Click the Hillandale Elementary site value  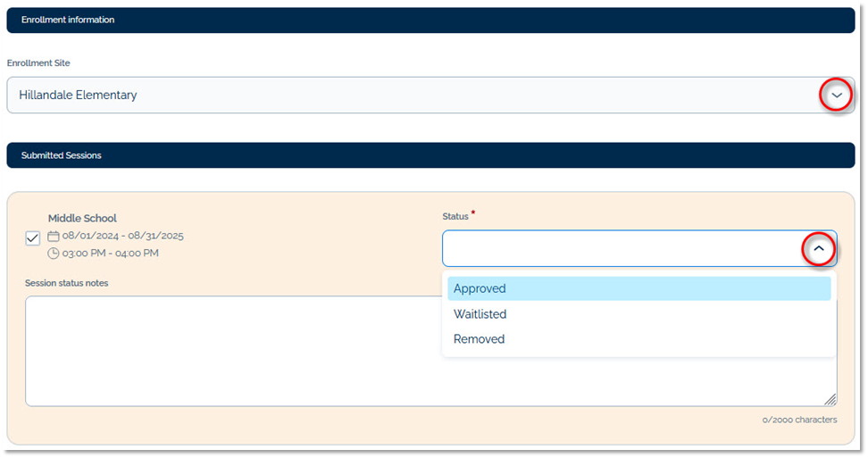[79, 95]
